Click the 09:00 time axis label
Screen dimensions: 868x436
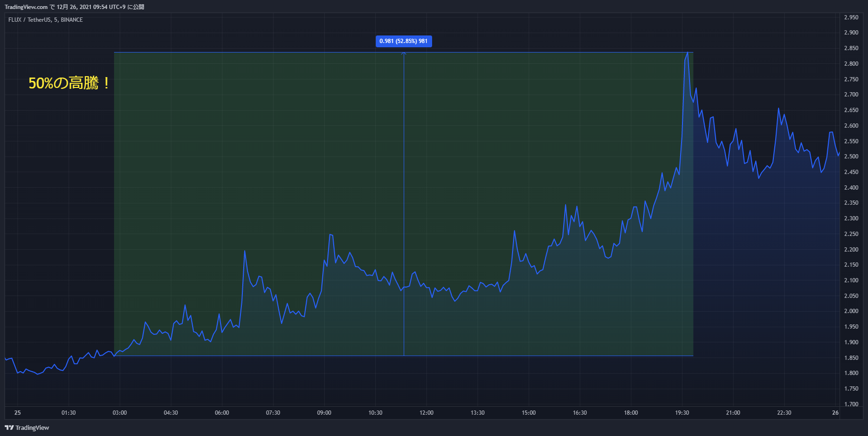324,413
